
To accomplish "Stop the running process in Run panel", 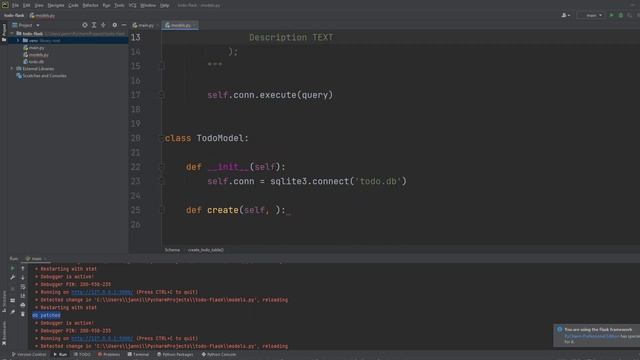I will [13, 288].
